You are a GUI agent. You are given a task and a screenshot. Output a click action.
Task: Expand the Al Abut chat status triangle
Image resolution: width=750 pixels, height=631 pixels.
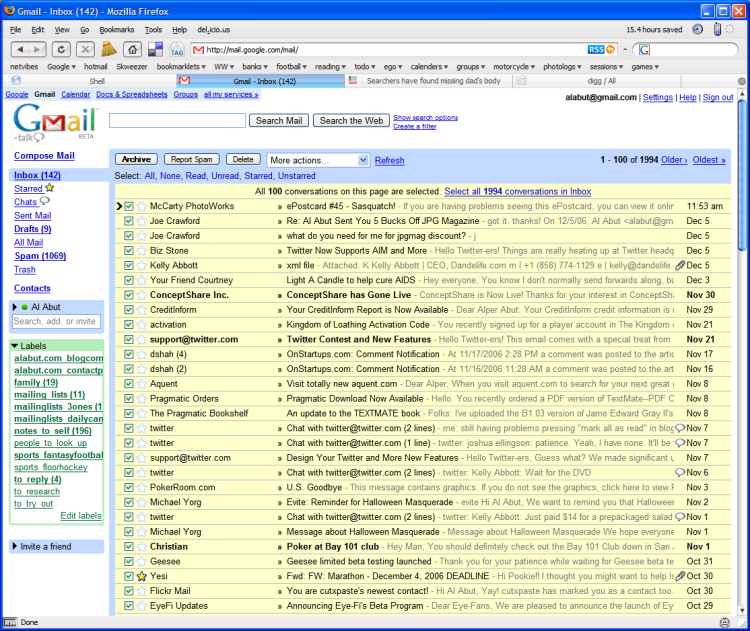coord(14,307)
